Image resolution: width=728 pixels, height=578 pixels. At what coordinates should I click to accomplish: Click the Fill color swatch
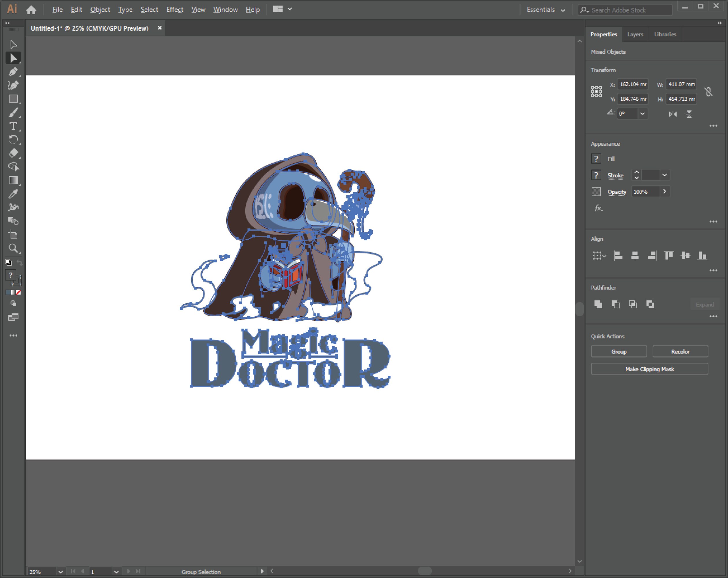coord(596,158)
